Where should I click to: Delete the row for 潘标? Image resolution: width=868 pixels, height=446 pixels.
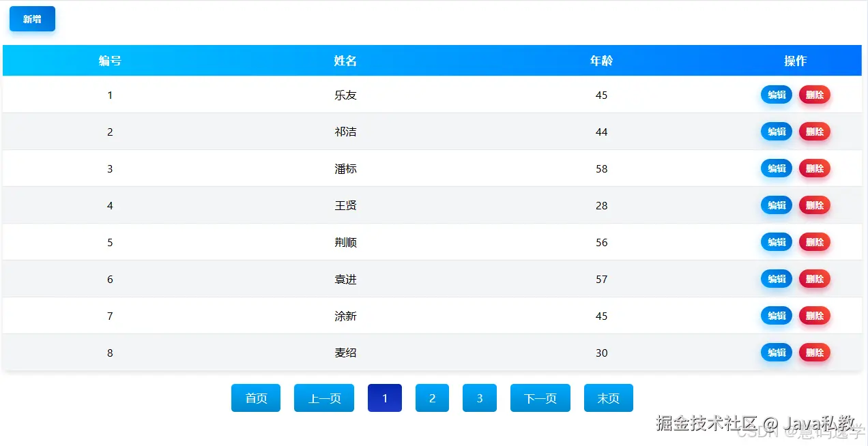[x=815, y=168]
